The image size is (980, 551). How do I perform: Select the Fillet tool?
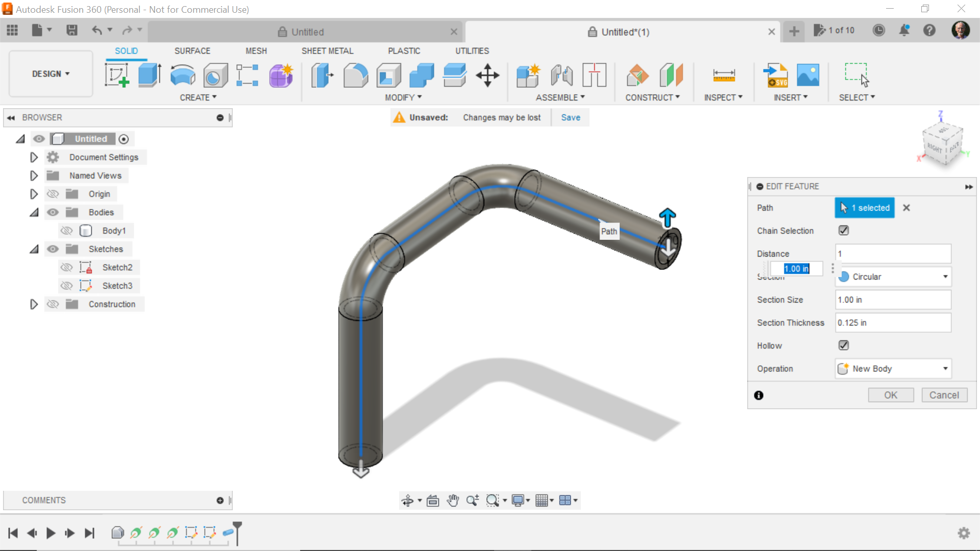tap(356, 76)
